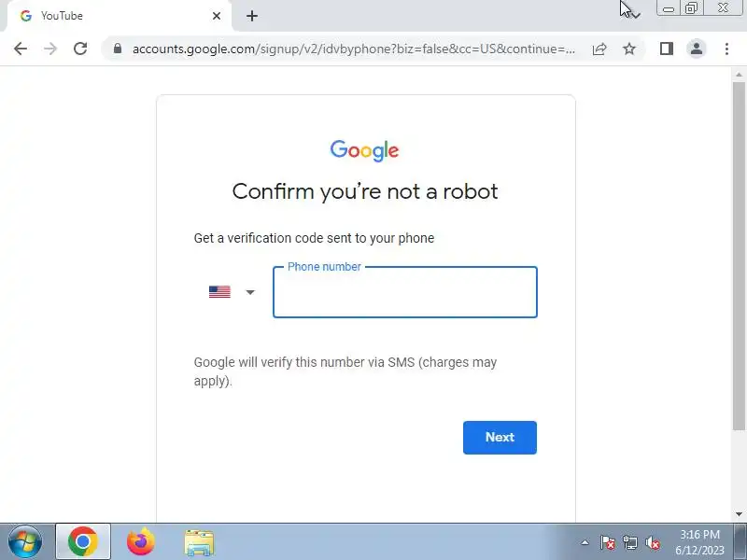The image size is (747, 560).
Task: Reload the page with the refresh icon
Action: pos(80,49)
